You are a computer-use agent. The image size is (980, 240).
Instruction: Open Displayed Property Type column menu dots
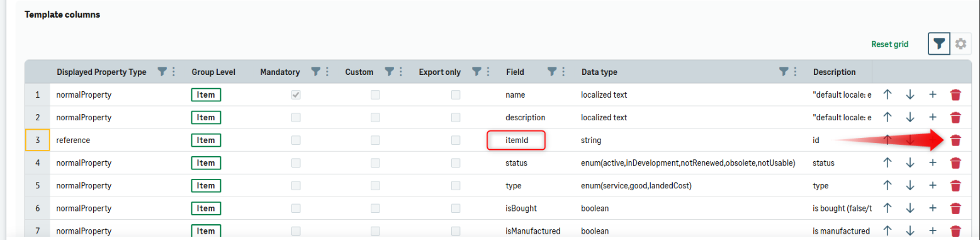[x=174, y=72]
